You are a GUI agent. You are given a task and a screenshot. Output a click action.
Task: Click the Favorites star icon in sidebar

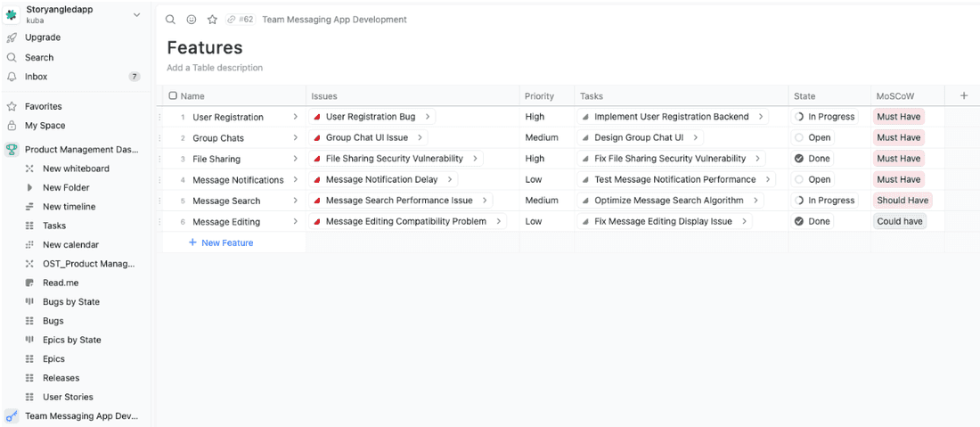pyautogui.click(x=12, y=106)
